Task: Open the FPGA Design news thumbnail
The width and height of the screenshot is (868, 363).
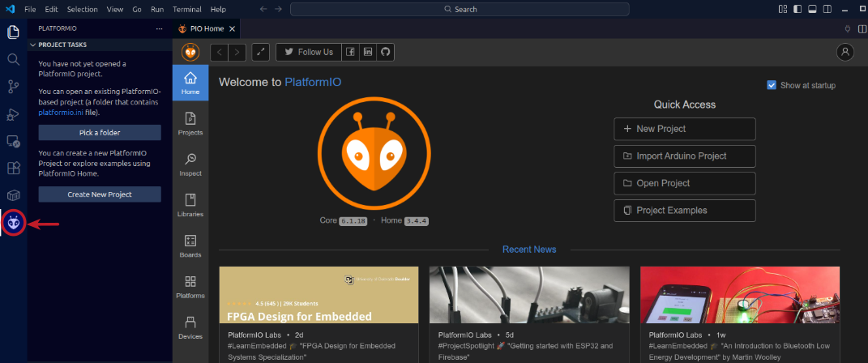Action: click(319, 295)
